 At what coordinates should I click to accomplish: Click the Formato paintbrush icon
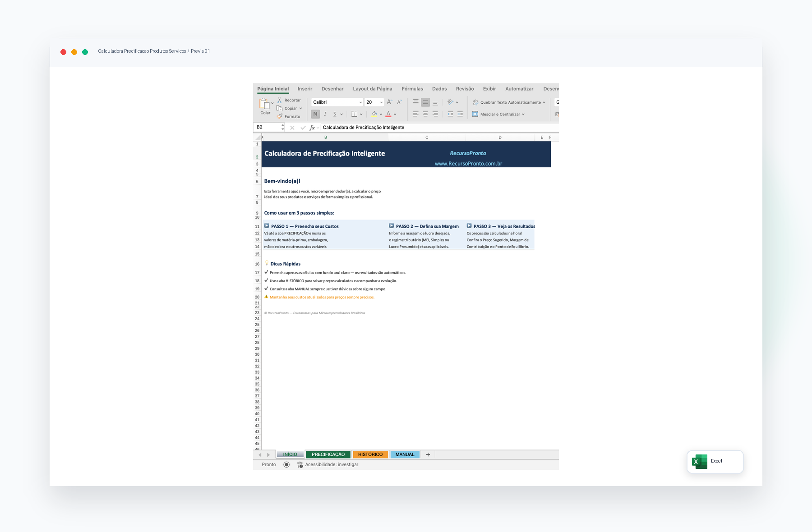(280, 116)
